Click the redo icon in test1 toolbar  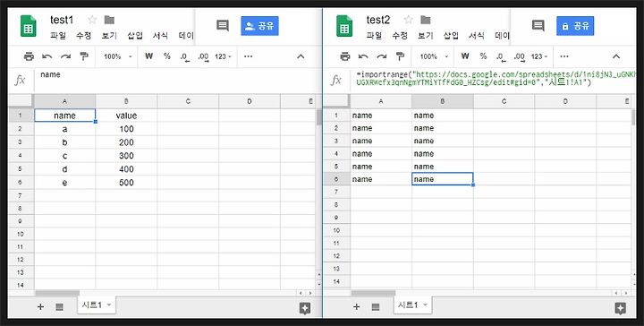pos(65,56)
